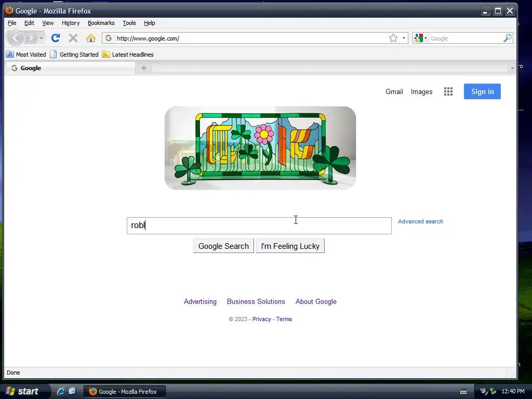Go to the Home page
The height and width of the screenshot is (399, 532).
click(x=90, y=38)
